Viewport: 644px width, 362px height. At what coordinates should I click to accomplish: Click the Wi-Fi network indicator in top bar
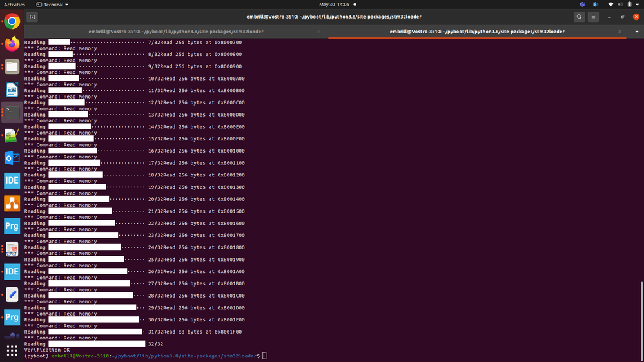coord(610,5)
